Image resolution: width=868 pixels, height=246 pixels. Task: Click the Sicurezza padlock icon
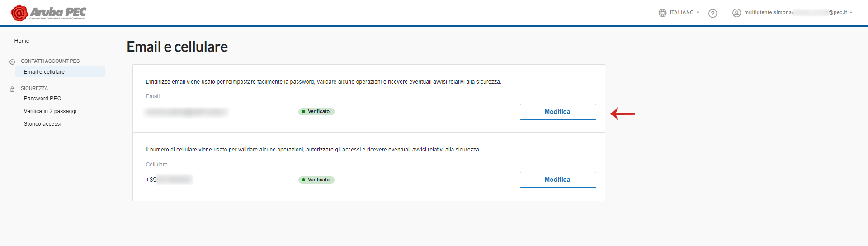[12, 89]
